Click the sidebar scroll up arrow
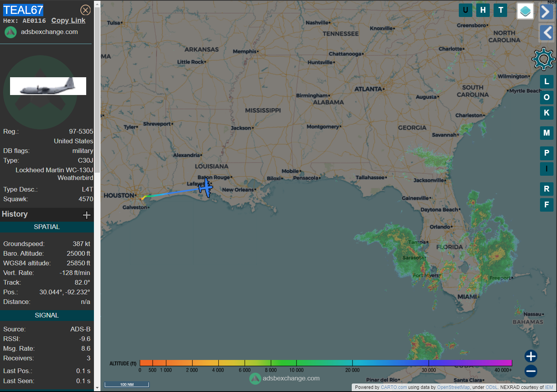 click(x=97, y=5)
